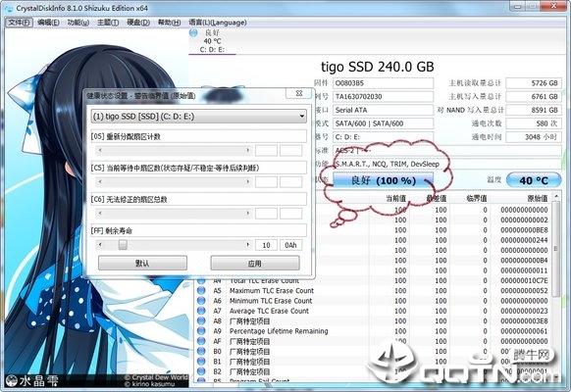Click the 40 °C temperature button
Image resolution: width=571 pixels, height=392 pixels.
click(534, 180)
